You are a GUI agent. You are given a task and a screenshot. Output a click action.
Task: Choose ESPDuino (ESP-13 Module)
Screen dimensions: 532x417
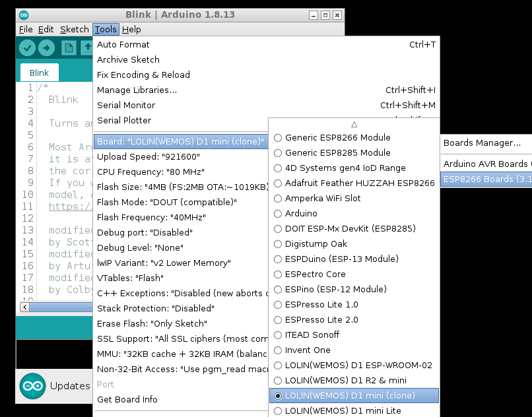pyautogui.click(x=354, y=259)
